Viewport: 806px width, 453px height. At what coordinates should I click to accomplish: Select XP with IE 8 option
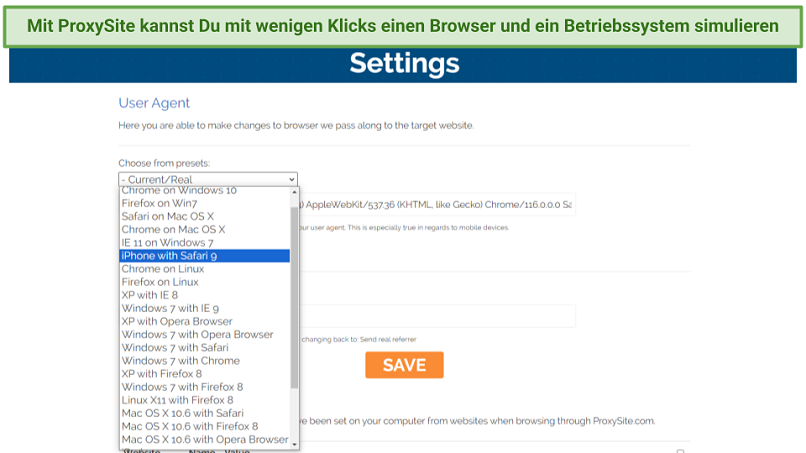149,295
